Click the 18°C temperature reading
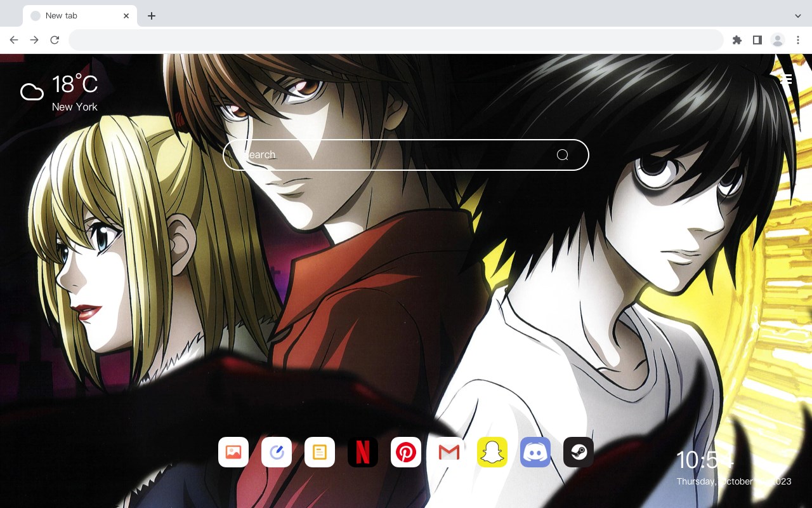The image size is (812, 508). 75,85
